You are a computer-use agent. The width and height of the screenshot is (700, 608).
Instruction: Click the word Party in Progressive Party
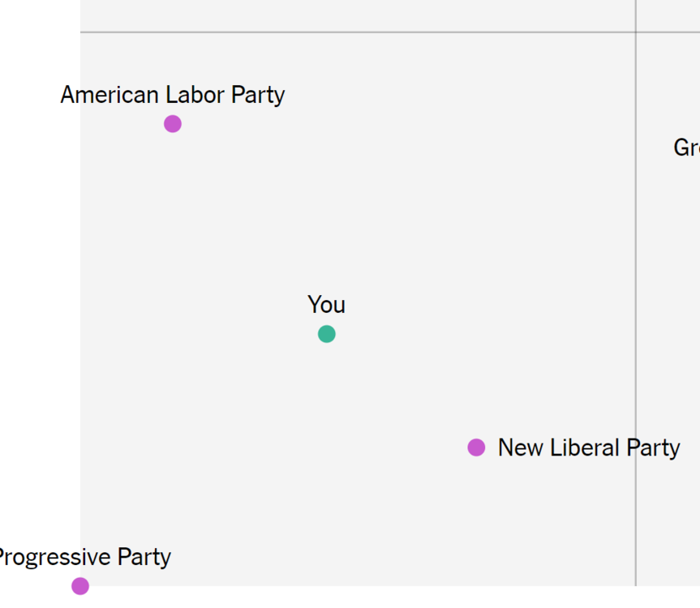(144, 558)
